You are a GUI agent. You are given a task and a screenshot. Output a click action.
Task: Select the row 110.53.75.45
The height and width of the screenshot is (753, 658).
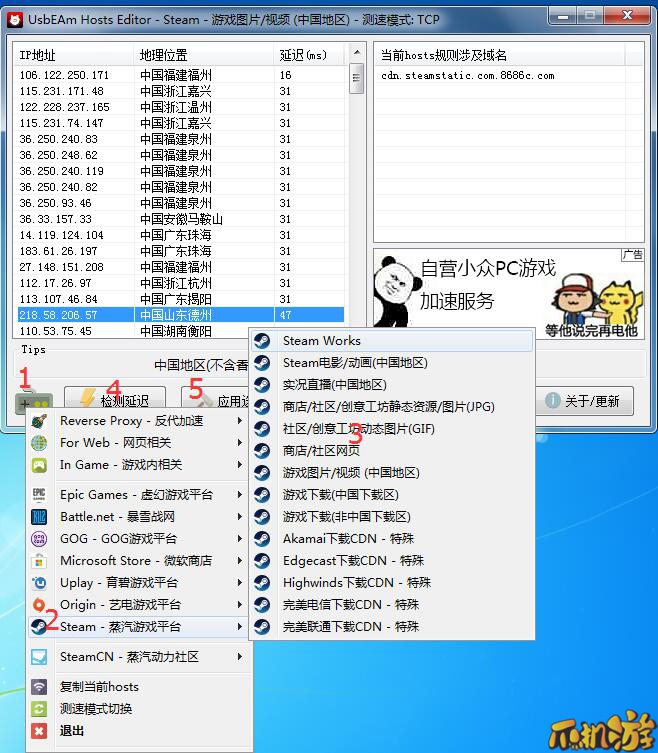134,331
